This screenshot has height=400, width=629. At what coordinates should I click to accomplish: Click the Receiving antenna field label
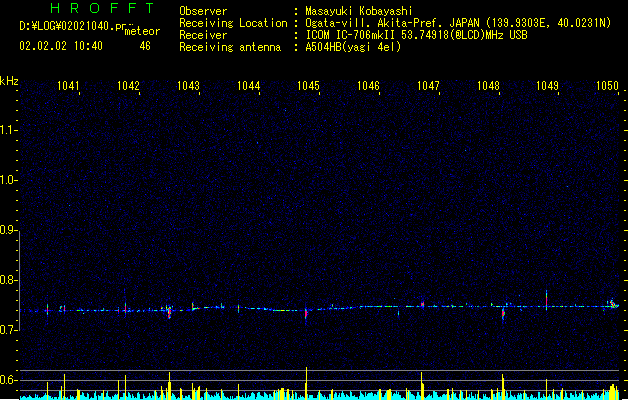coord(230,47)
